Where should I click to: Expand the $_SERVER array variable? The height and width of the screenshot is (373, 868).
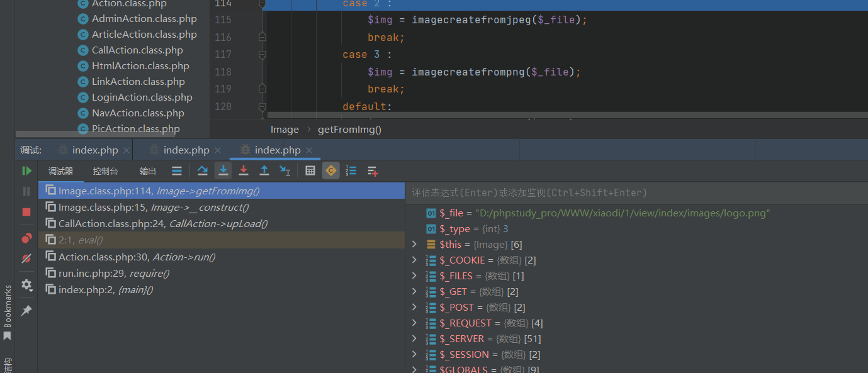pyautogui.click(x=414, y=339)
